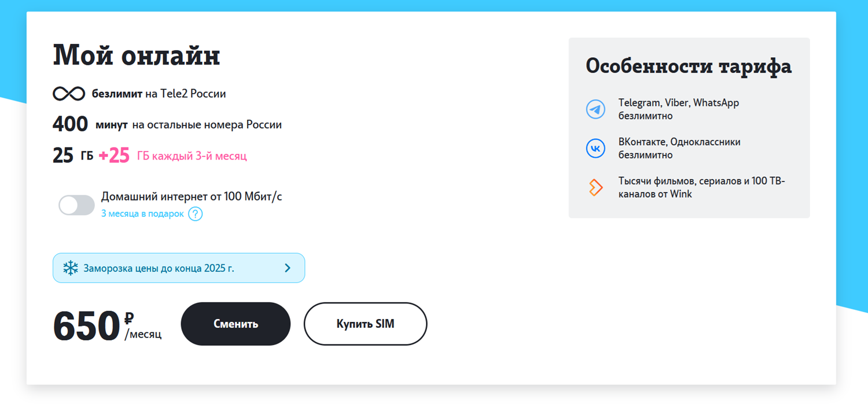Click the "Мой онлайн" tariff title

137,56
